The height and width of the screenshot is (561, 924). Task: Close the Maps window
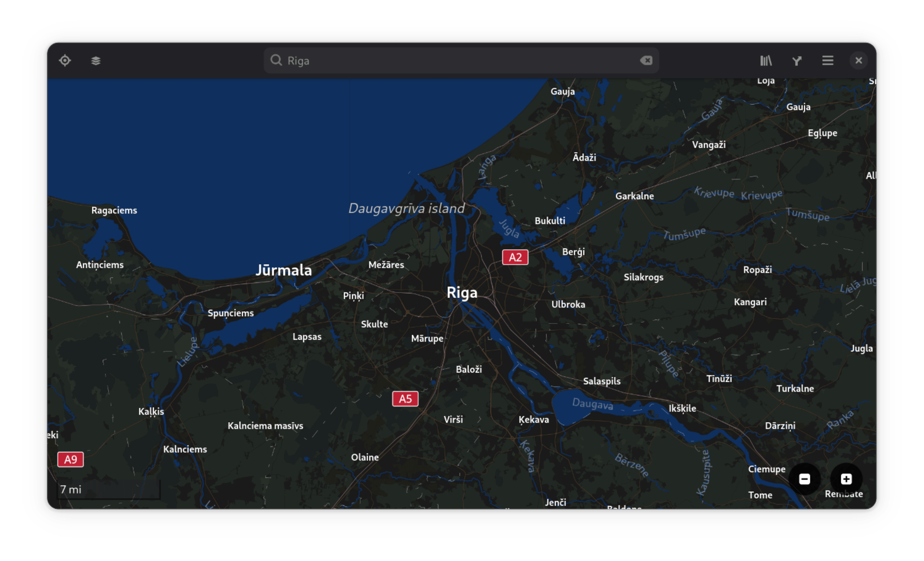click(858, 61)
